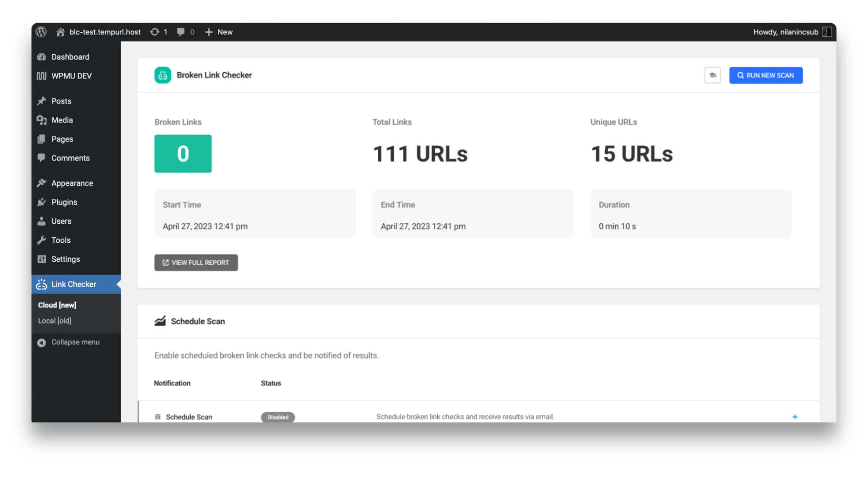Click the green Broken Links count box

183,154
